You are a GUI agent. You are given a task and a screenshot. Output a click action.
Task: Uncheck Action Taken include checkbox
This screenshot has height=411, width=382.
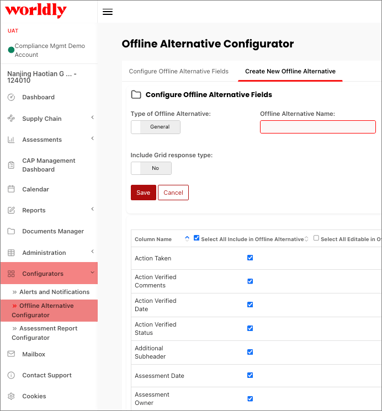tap(250, 258)
